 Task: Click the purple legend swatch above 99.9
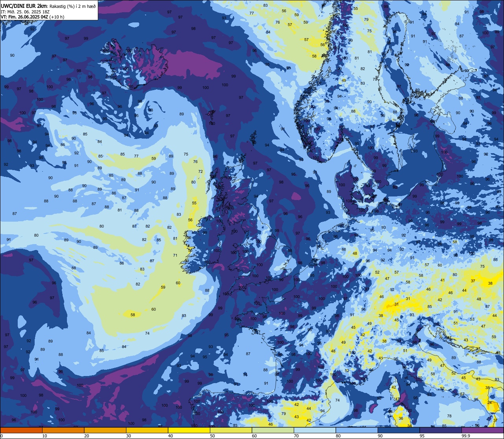pyautogui.click(x=482, y=430)
